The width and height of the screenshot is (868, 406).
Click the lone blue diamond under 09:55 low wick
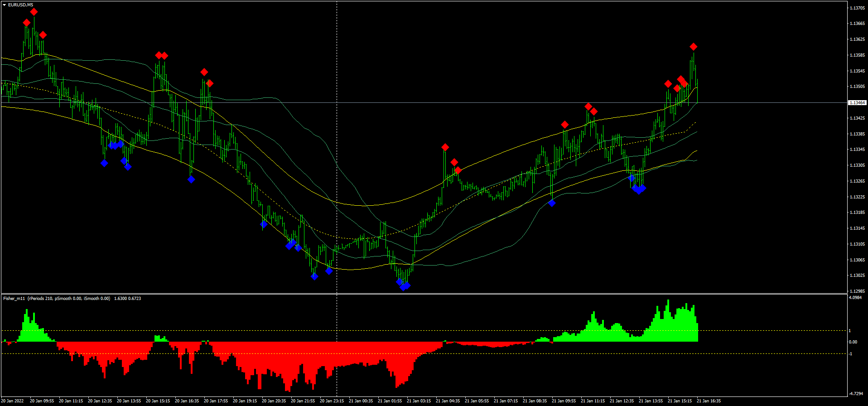point(552,203)
